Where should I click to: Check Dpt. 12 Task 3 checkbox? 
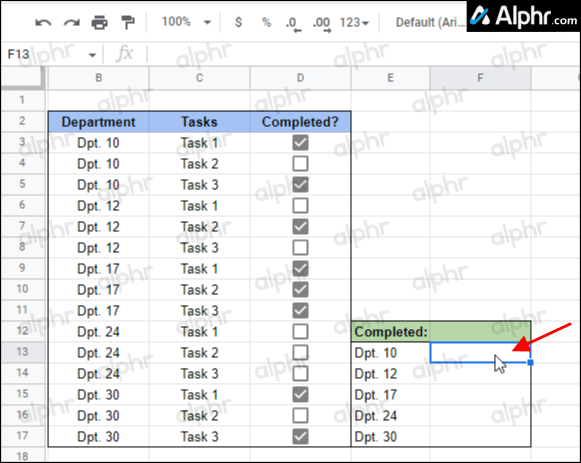click(300, 247)
